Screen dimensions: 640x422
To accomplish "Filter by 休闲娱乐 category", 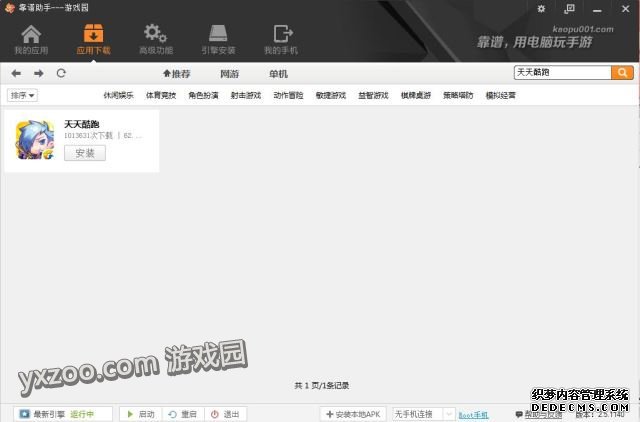I will 118,96.
